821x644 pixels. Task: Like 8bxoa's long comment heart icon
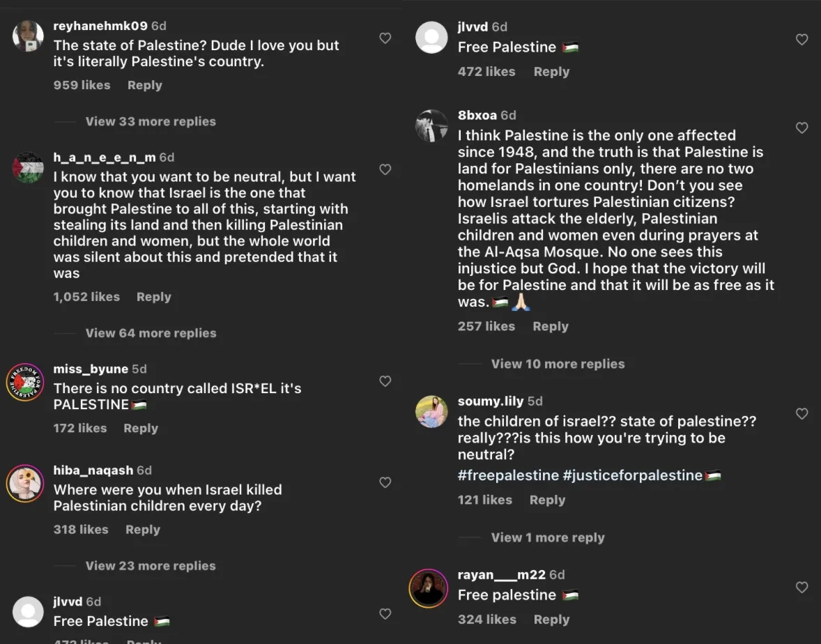coord(801,128)
